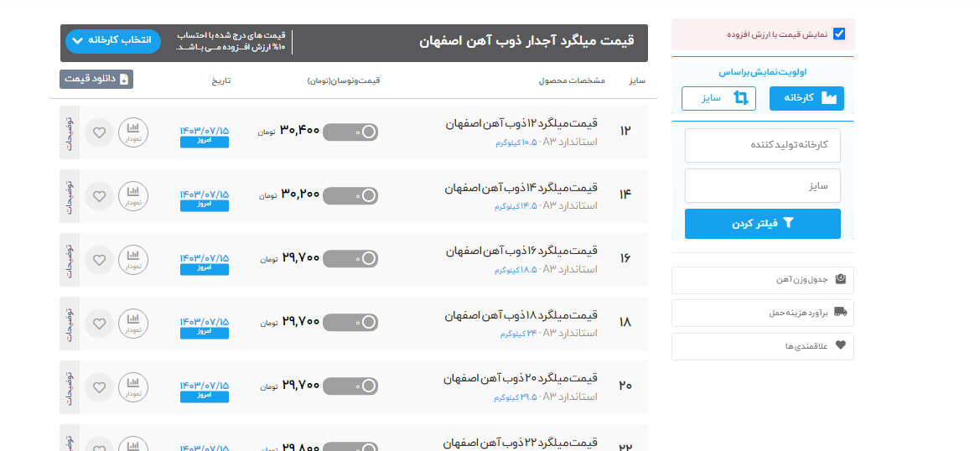Viewport: 980px width, 451px height.
Task: Uncheck the show price with VAT checkbox
Action: pos(839,34)
